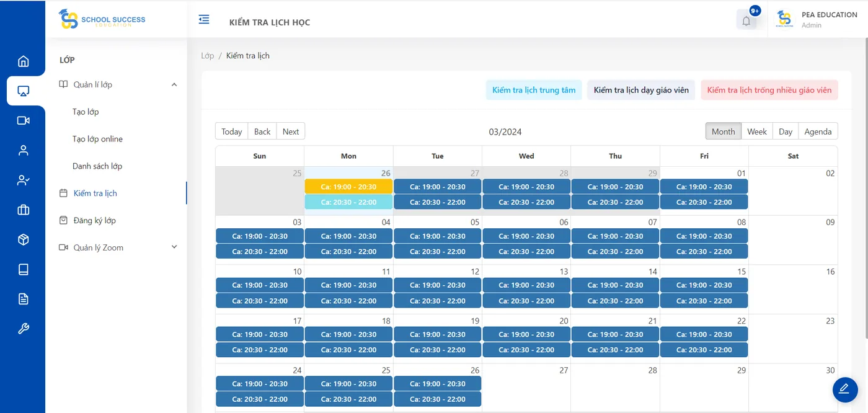Open the PEA EDUCATION Admin profile menu

tap(817, 20)
